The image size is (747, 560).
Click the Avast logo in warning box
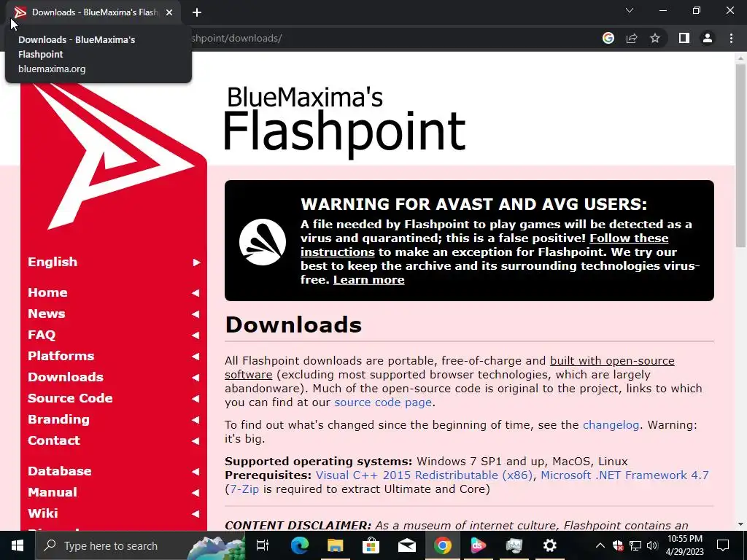coord(263,242)
